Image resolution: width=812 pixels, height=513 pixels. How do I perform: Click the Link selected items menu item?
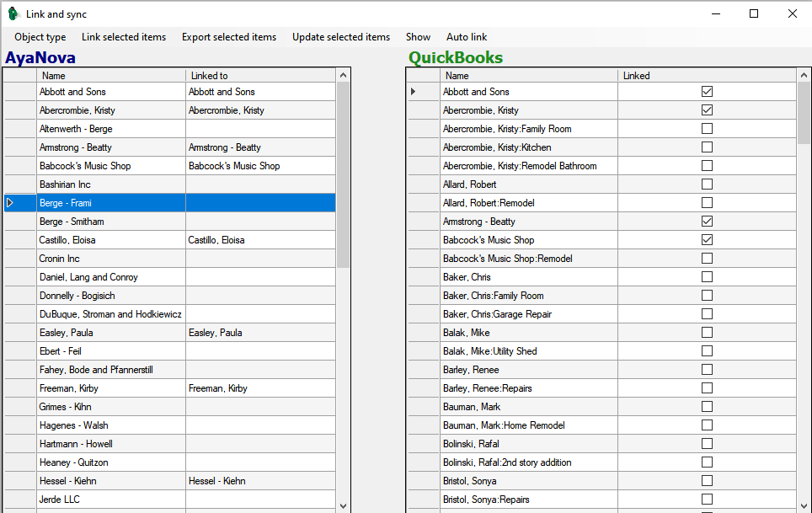pos(124,37)
